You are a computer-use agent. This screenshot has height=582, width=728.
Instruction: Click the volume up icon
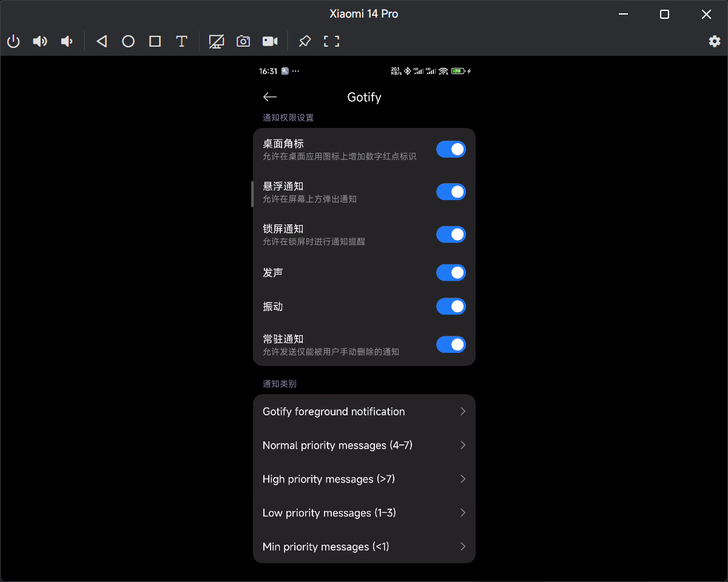[x=40, y=41]
